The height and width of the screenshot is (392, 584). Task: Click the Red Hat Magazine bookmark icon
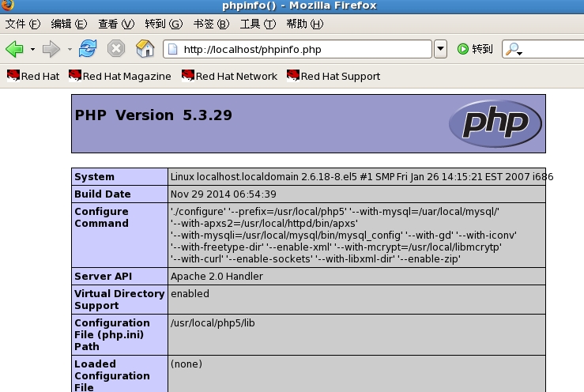[75, 75]
